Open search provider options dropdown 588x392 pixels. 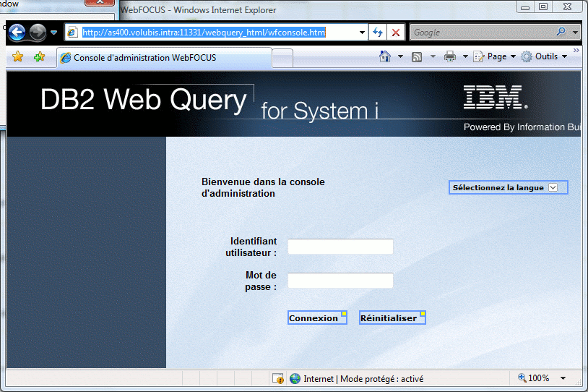point(575,33)
